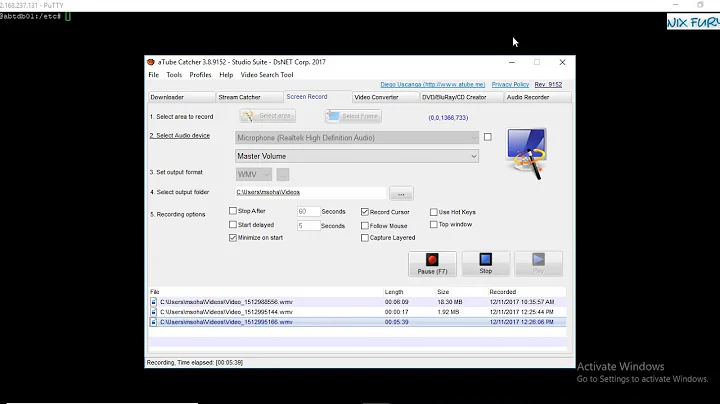Stop the recording with the Stop button
This screenshot has height=404, width=720.
pyautogui.click(x=485, y=264)
